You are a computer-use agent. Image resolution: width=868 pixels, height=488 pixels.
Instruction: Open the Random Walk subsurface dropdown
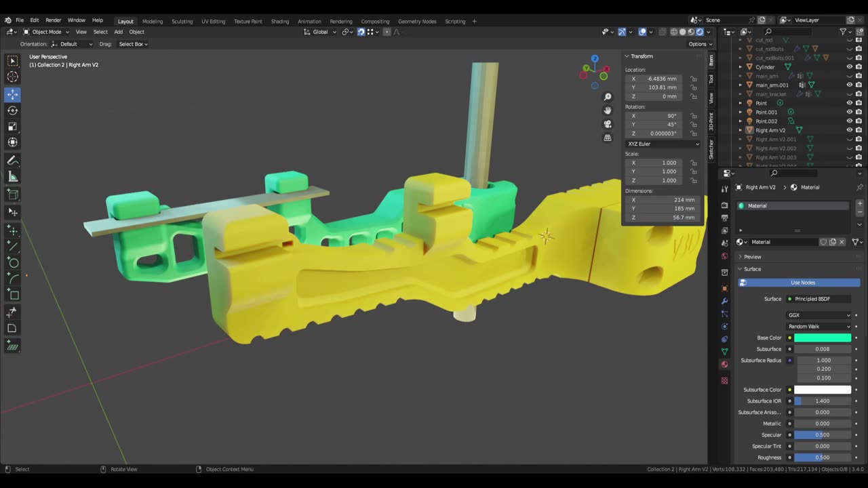[819, 326]
